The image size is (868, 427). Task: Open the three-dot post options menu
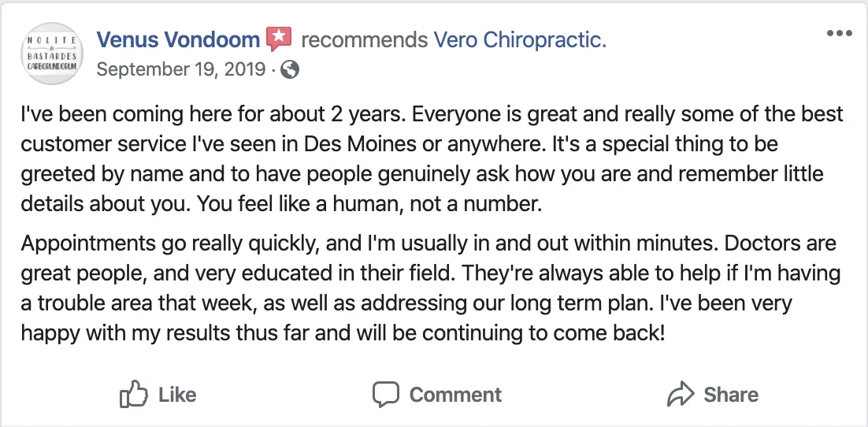[840, 34]
